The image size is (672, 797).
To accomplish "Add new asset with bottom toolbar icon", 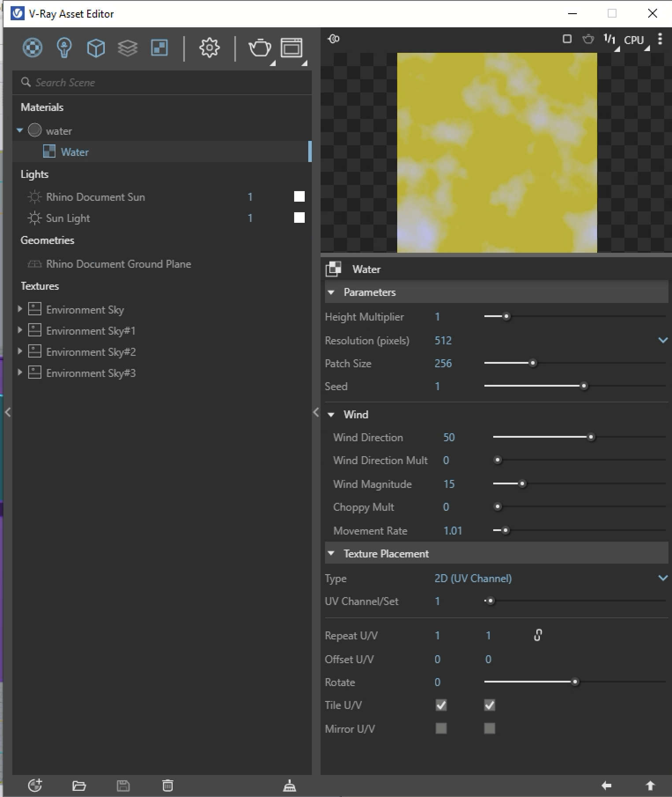I will (x=35, y=786).
